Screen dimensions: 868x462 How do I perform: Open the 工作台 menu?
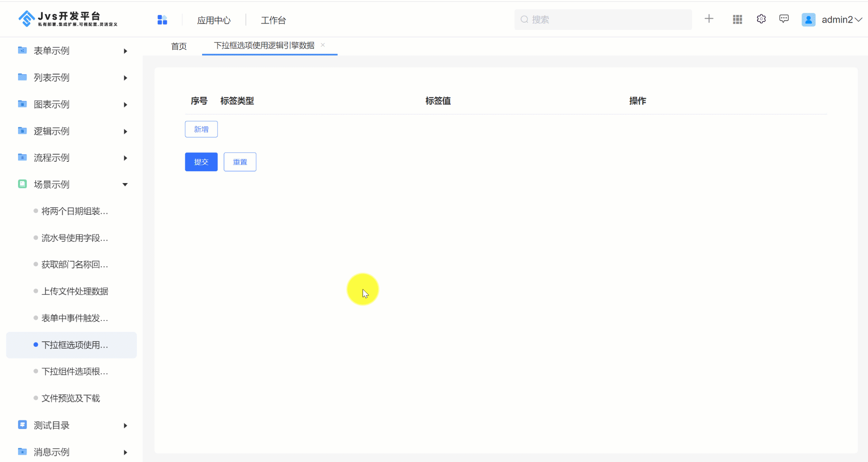[x=274, y=20]
